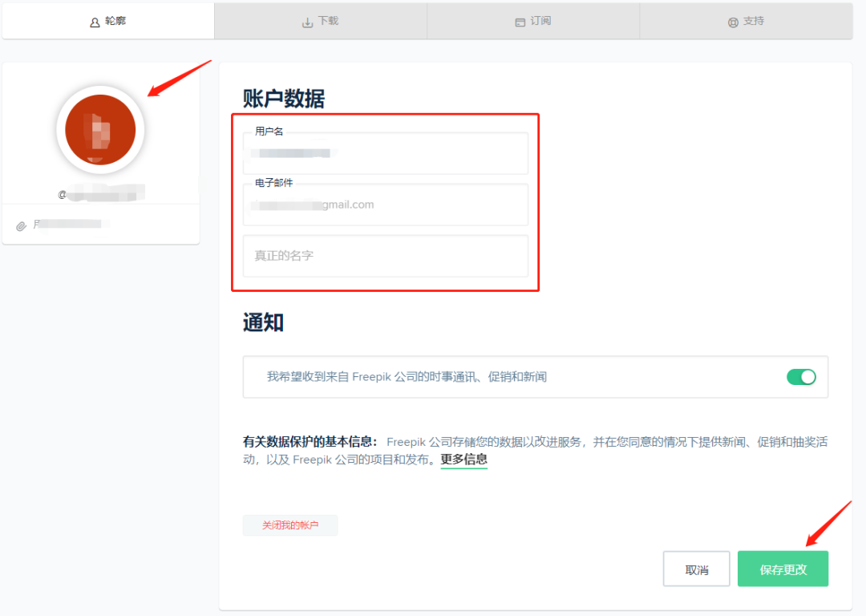Click the lifebuoy icon in the 支持 tab
Screen dimensions: 866x616
(x=733, y=22)
